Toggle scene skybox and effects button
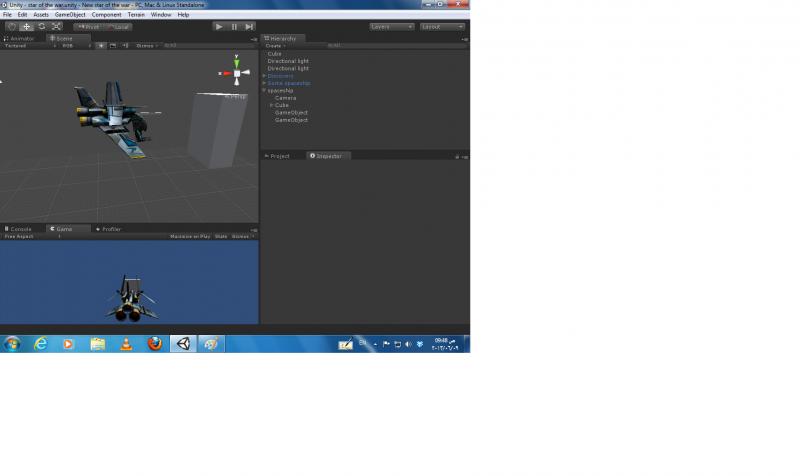 (x=113, y=46)
